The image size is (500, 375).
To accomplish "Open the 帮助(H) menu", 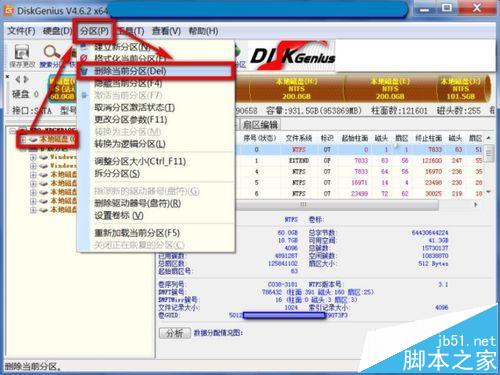I will [203, 31].
